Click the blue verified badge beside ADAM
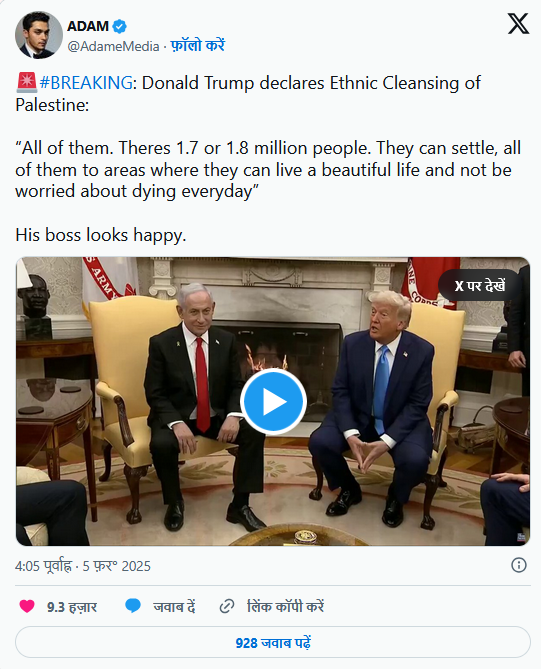Viewport: 541px width, 669px height. tap(119, 26)
